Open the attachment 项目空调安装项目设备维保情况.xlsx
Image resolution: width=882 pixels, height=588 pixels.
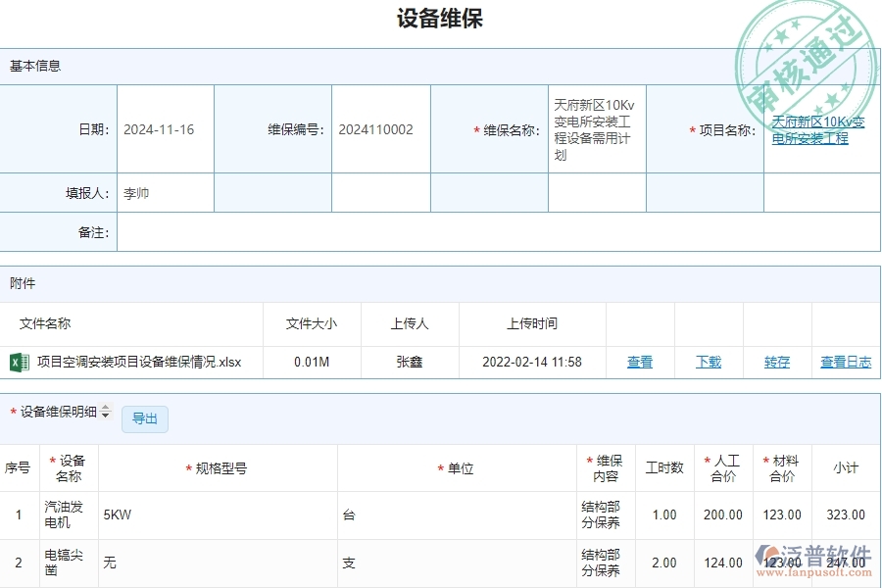pyautogui.click(x=137, y=362)
